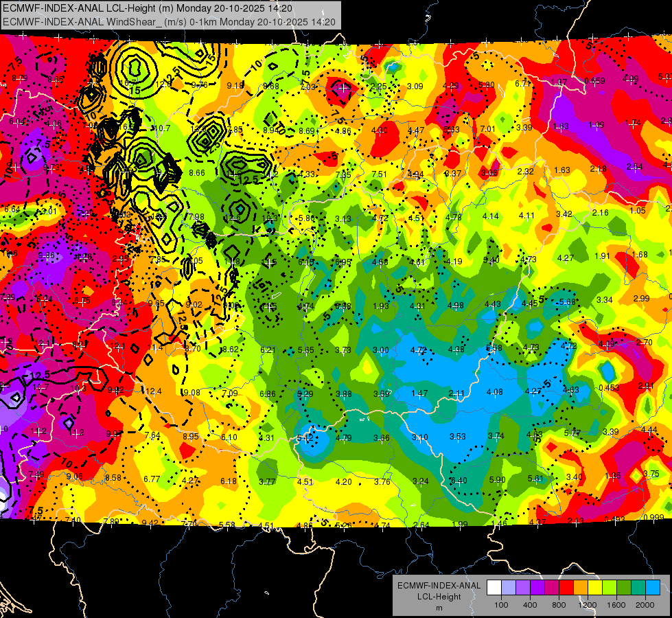Pick the red legend swatch right of 800
672x618 pixels.
[x=566, y=588]
